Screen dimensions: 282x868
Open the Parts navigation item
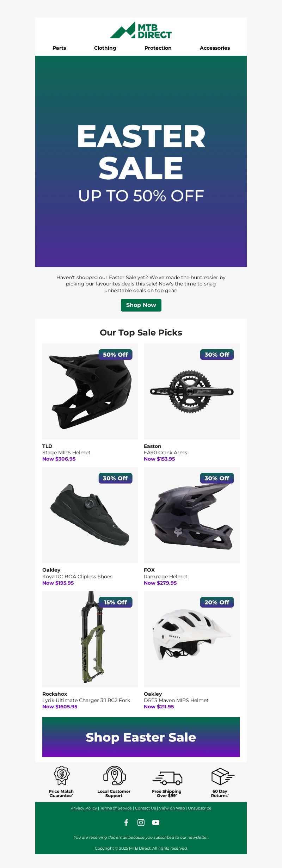pyautogui.click(x=59, y=48)
